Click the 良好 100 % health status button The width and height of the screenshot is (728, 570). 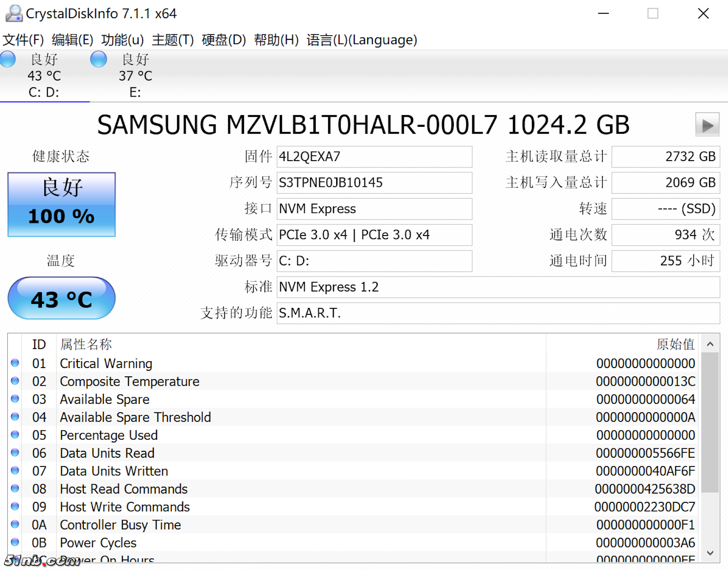(x=62, y=204)
